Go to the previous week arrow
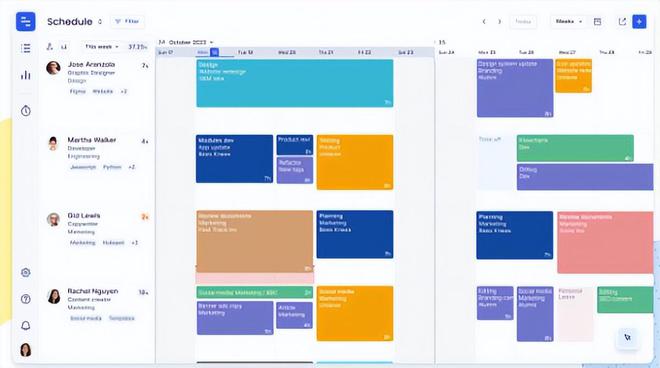This screenshot has height=368, width=660. 484,21
